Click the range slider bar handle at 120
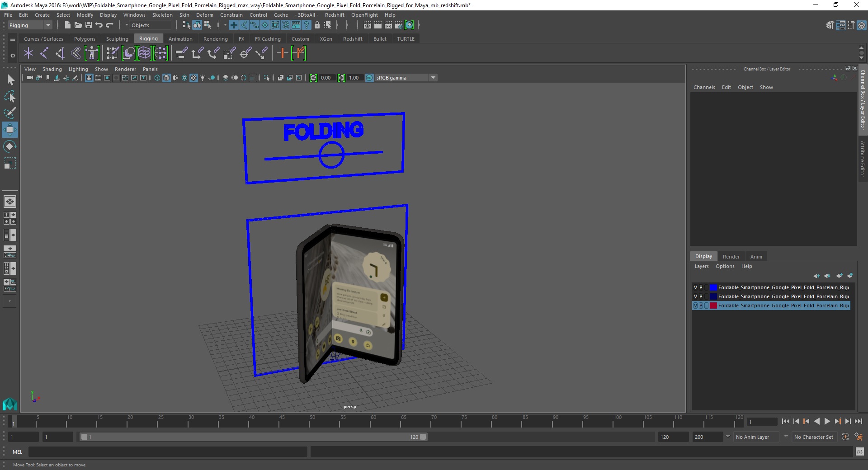The width and height of the screenshot is (868, 470). [x=423, y=437]
